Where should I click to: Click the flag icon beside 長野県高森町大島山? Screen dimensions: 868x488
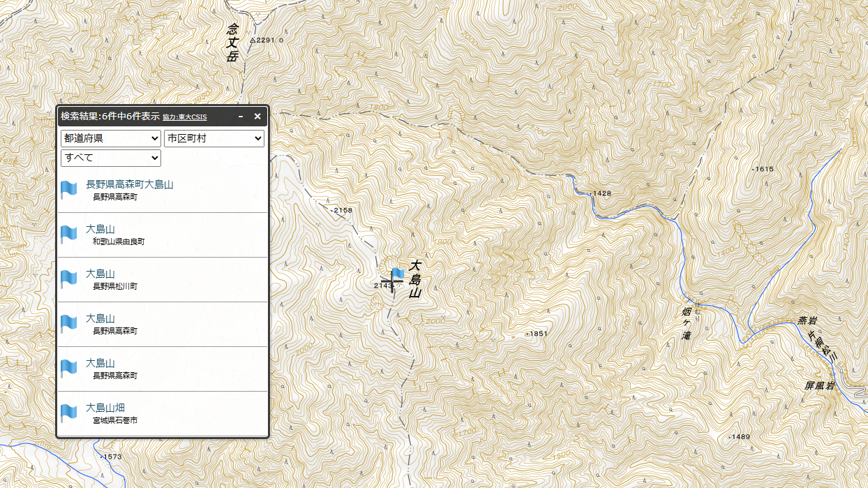[x=68, y=190]
